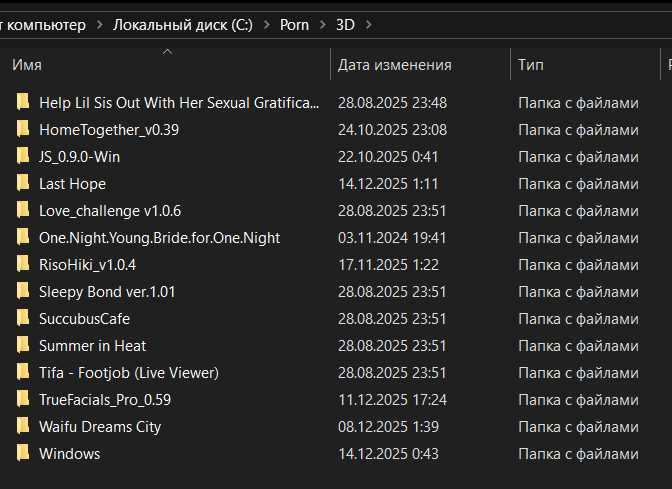This screenshot has height=489, width=672.
Task: Click the Тип column header
Action: [531, 65]
